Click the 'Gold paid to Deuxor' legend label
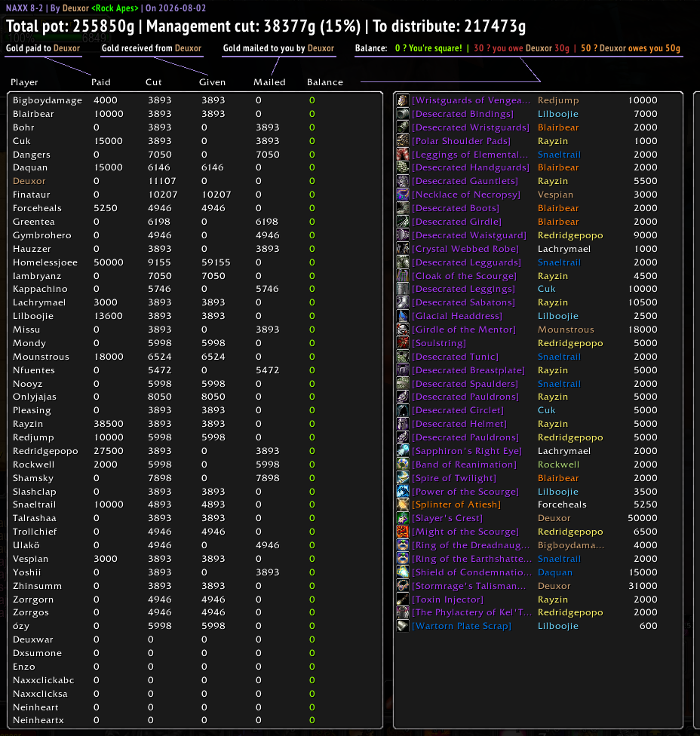Viewport: 700px width, 736px height. [43, 48]
